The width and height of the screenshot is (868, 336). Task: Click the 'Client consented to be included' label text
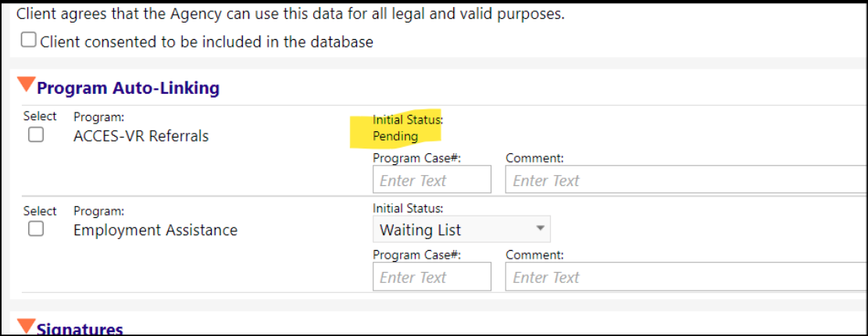[x=206, y=41]
